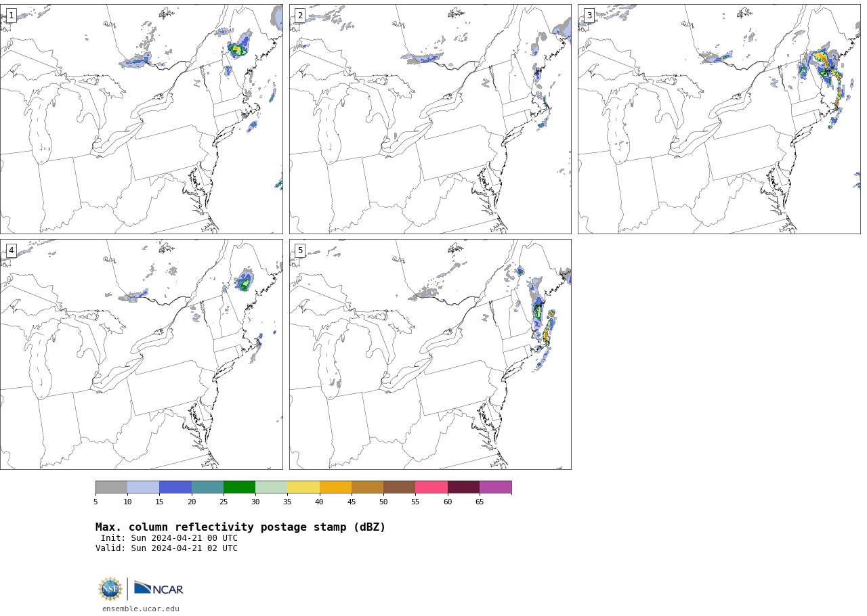Open ensemble member 5 reflectivity map
This screenshot has height=616, width=867.
coord(430,354)
